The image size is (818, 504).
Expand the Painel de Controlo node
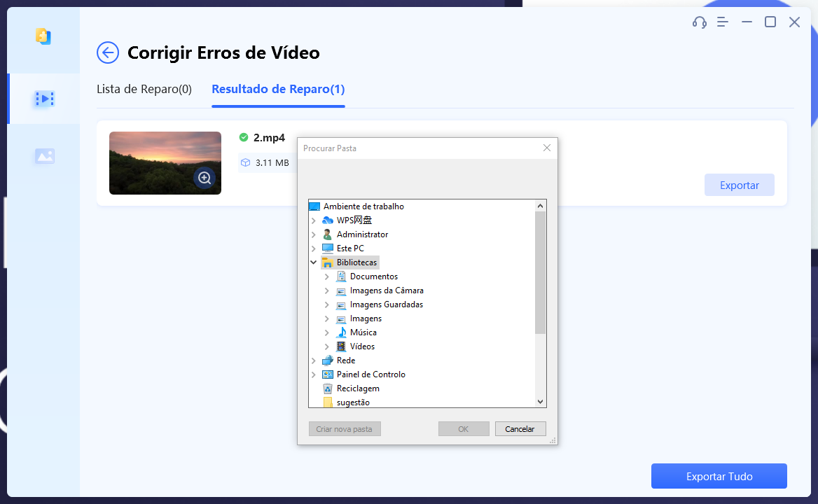point(314,374)
